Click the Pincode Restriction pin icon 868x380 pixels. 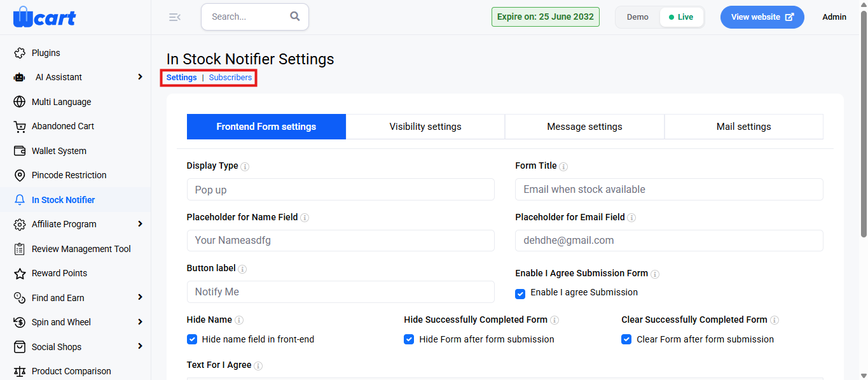pos(20,175)
